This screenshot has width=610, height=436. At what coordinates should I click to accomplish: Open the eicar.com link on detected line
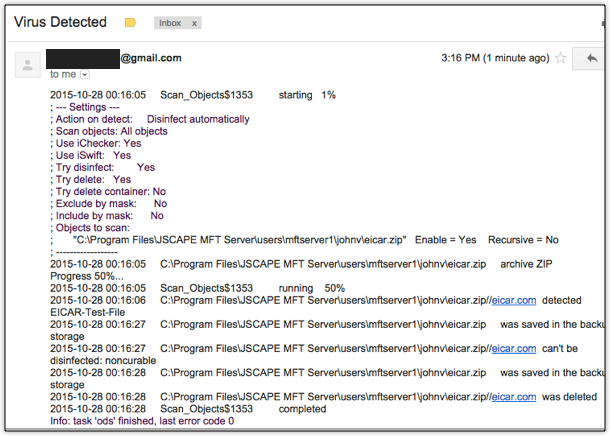515,300
